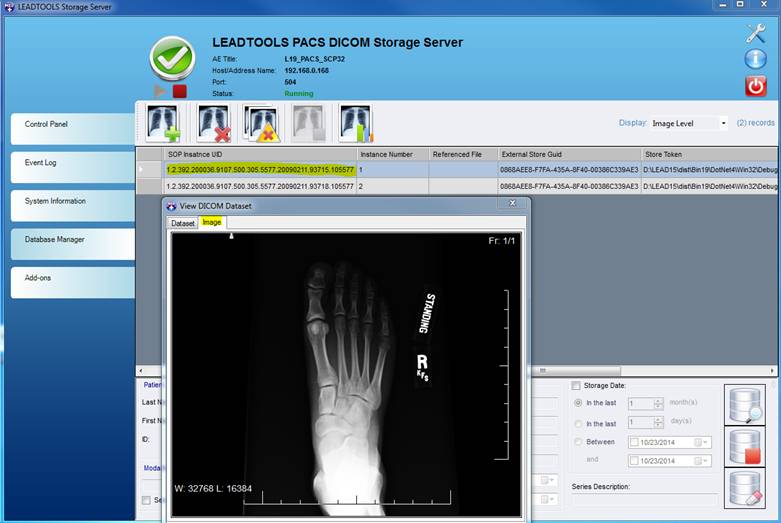Image resolution: width=781 pixels, height=523 pixels.
Task: Open the System Information section
Action: (72, 202)
